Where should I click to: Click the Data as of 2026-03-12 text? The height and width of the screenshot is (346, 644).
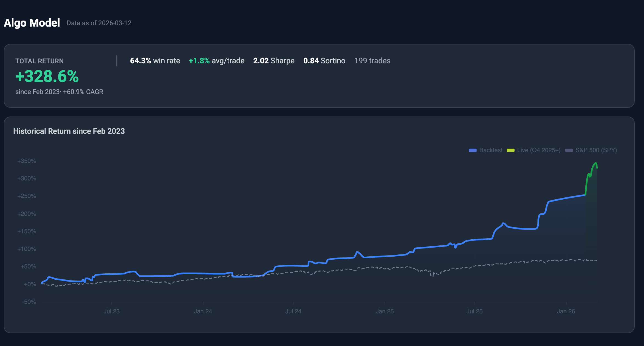[99, 23]
